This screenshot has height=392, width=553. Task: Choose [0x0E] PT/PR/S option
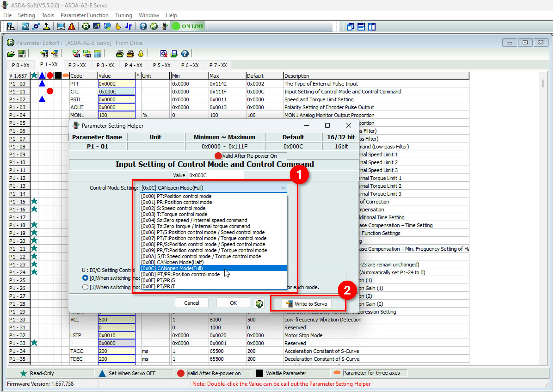coord(213,280)
